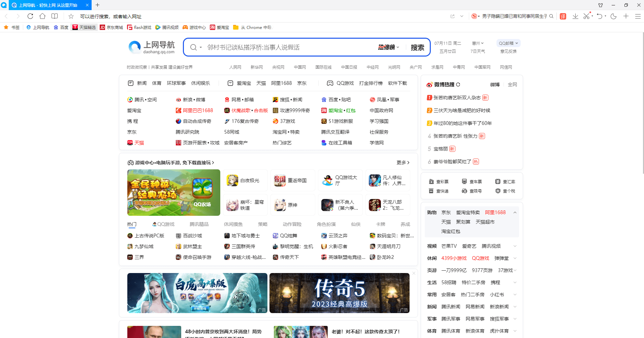
Task: Expand the 休闲 category row
Action: 515,258
